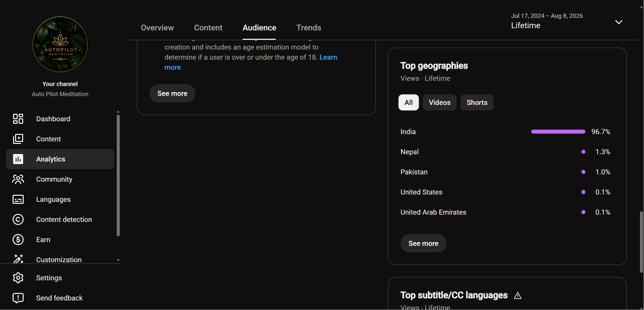644x310 pixels.
Task: Select the All filter chip
Action: coord(409,102)
